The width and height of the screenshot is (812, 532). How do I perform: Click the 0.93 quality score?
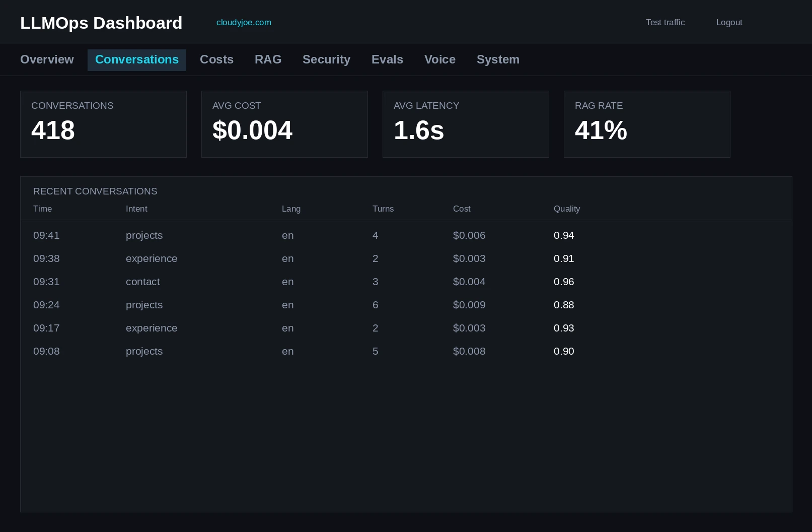(x=564, y=328)
